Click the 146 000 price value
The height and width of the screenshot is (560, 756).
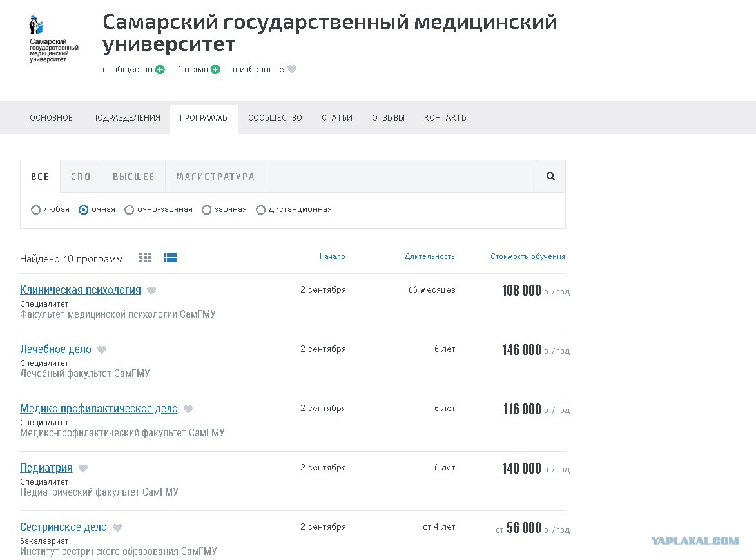pyautogui.click(x=521, y=350)
